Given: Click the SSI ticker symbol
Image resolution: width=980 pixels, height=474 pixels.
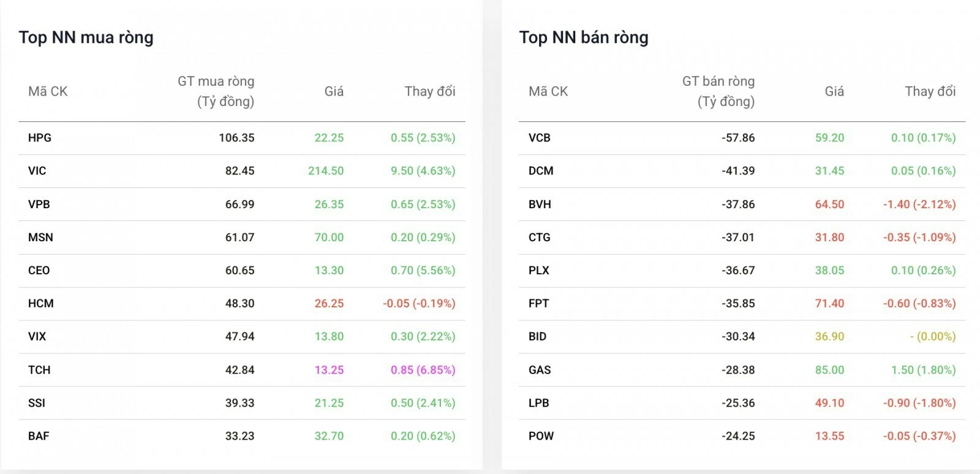Looking at the screenshot, I should (37, 403).
